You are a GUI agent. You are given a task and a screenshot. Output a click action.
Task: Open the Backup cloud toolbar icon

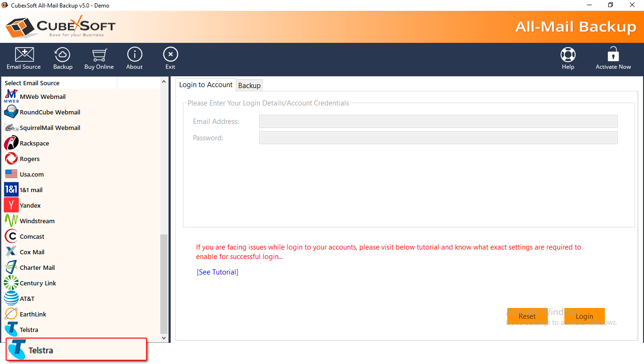pyautogui.click(x=63, y=55)
